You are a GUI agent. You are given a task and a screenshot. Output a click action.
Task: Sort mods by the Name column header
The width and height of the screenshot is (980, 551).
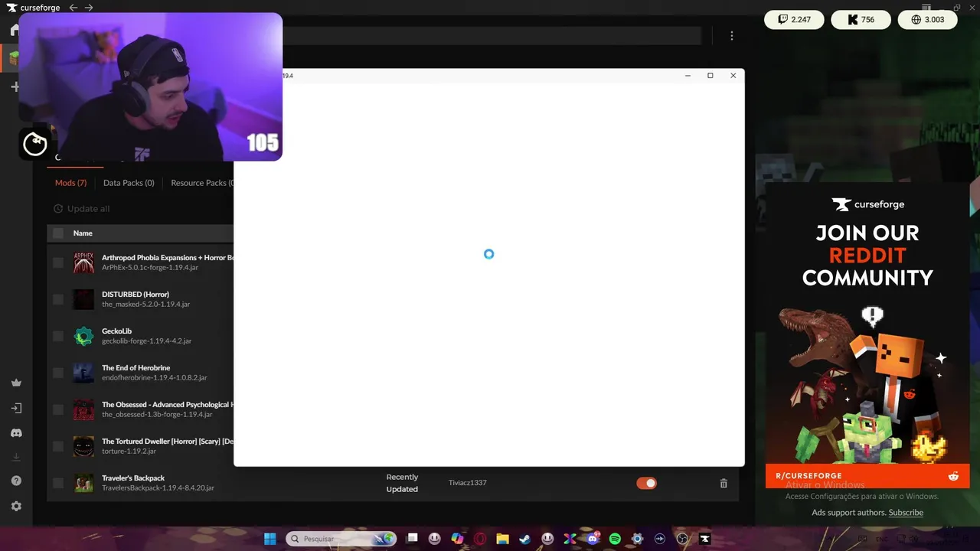[x=83, y=233]
